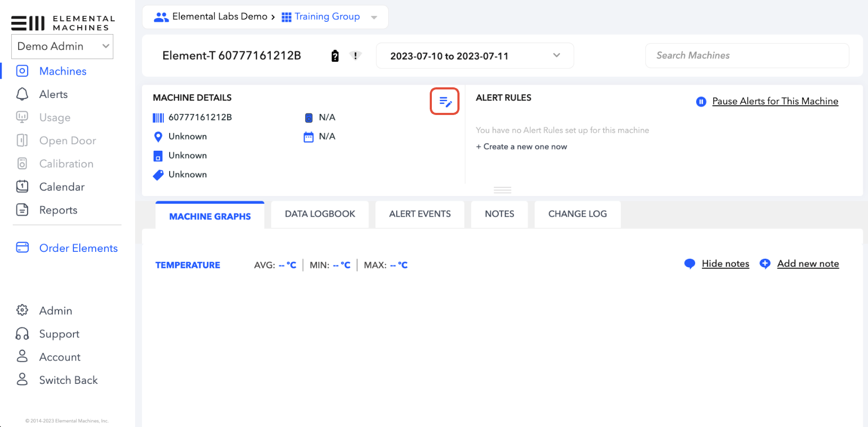Click Add new note link
The image size is (868, 427).
808,264
